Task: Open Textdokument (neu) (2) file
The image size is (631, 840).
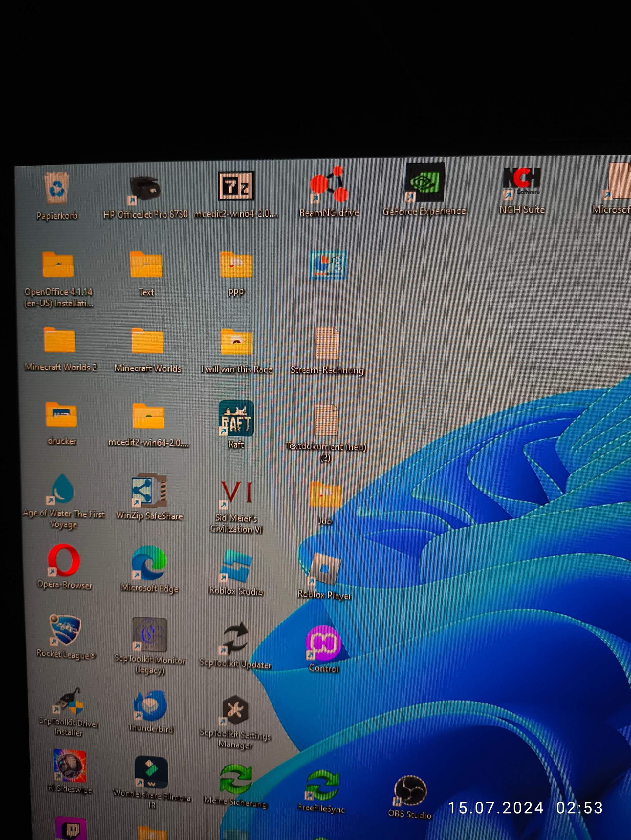Action: point(326,420)
